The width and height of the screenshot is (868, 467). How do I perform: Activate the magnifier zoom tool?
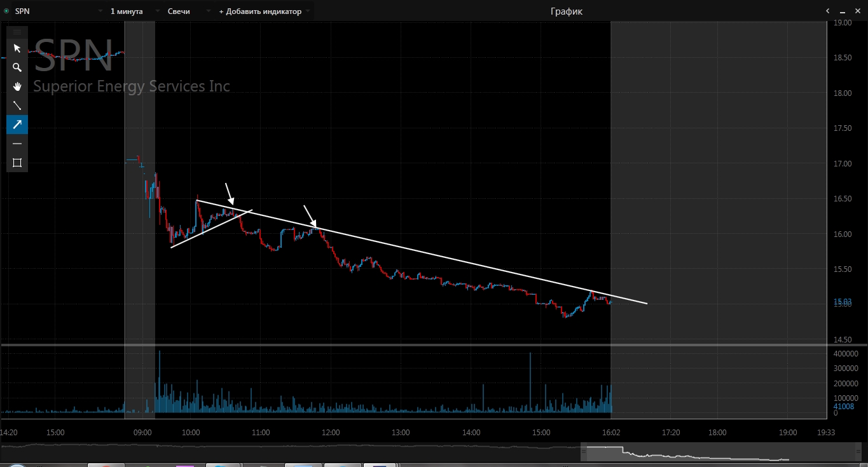pyautogui.click(x=17, y=67)
